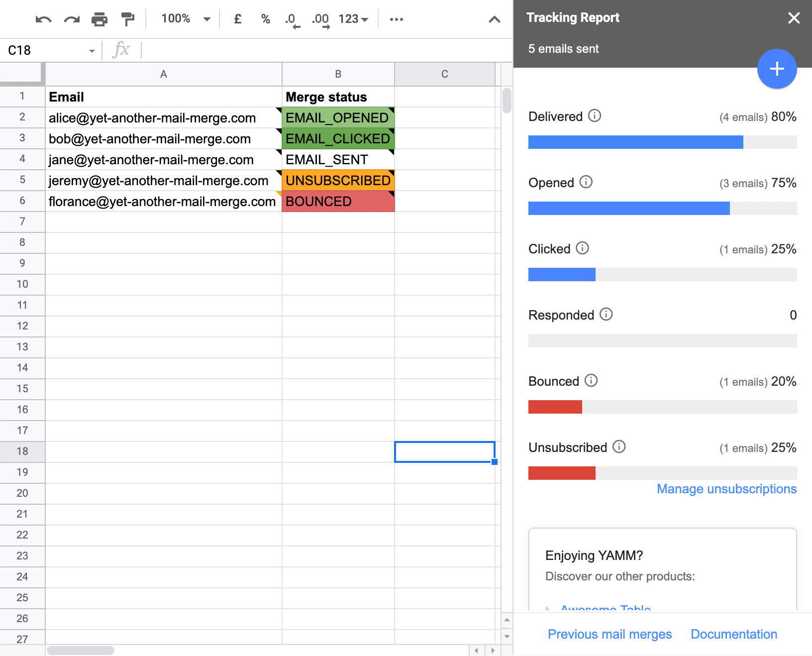Format selection as percent
812x656 pixels.
coord(265,19)
